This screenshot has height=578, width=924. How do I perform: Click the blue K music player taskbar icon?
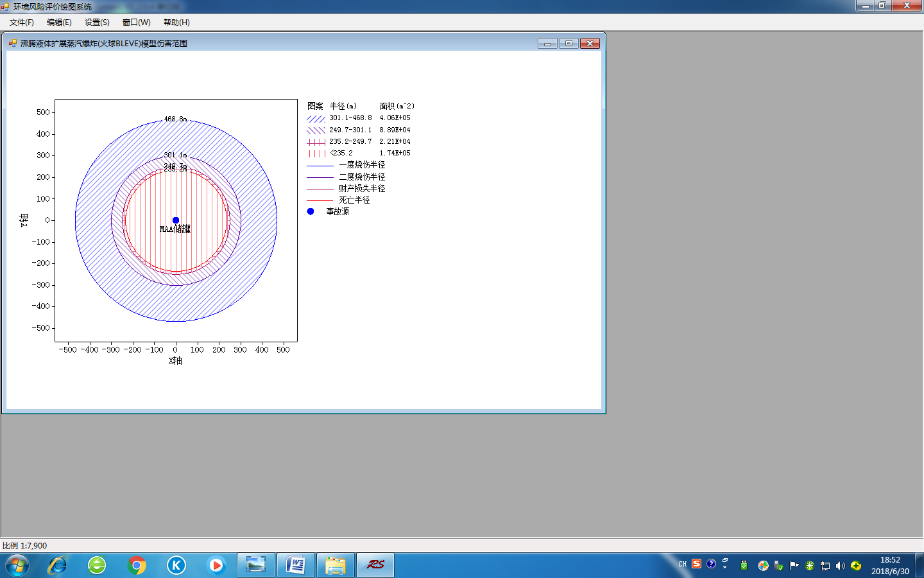coord(176,565)
